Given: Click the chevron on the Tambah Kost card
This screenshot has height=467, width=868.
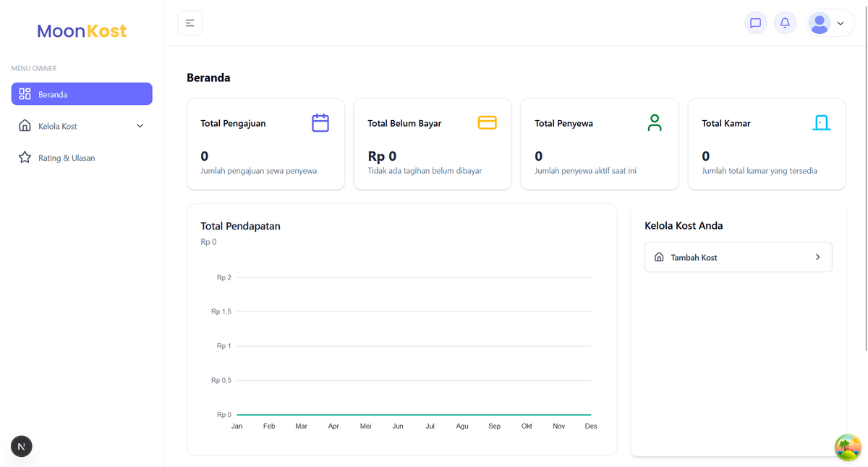Looking at the screenshot, I should [818, 256].
